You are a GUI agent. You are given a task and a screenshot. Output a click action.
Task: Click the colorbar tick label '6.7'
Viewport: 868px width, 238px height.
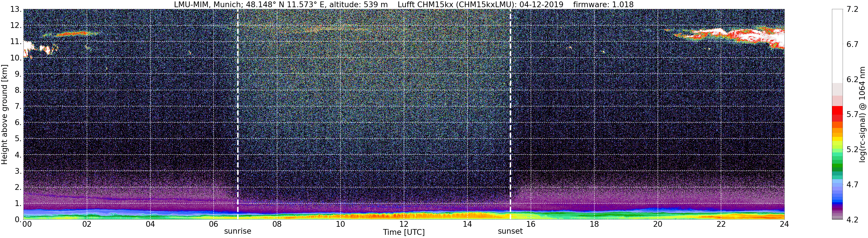coord(852,44)
